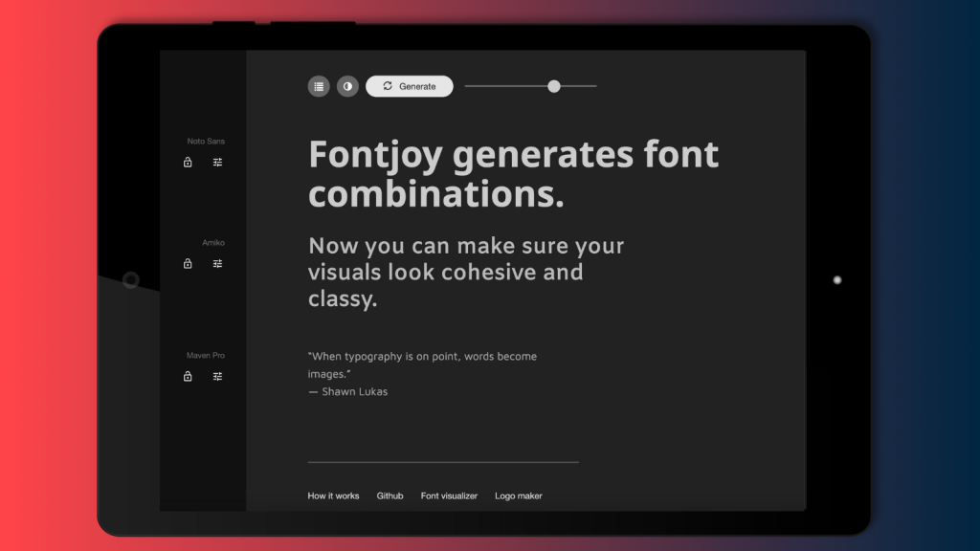980x551 pixels.
Task: Switch the contrast theme icon
Action: (347, 86)
